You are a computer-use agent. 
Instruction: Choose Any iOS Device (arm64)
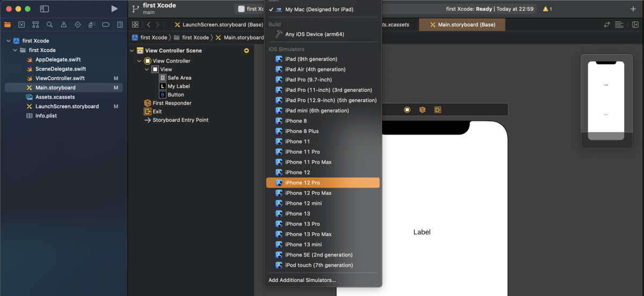pyautogui.click(x=323, y=34)
